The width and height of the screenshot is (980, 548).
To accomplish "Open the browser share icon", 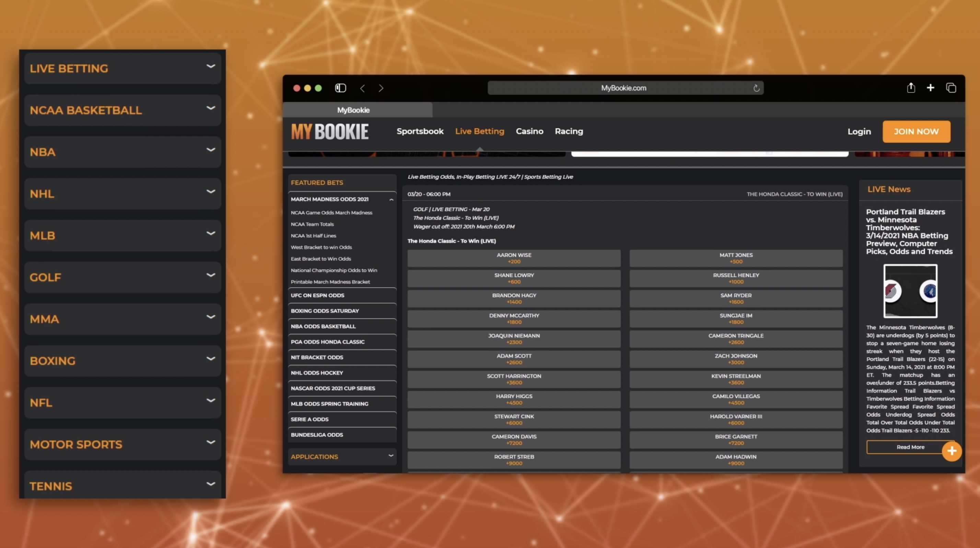I will [911, 88].
